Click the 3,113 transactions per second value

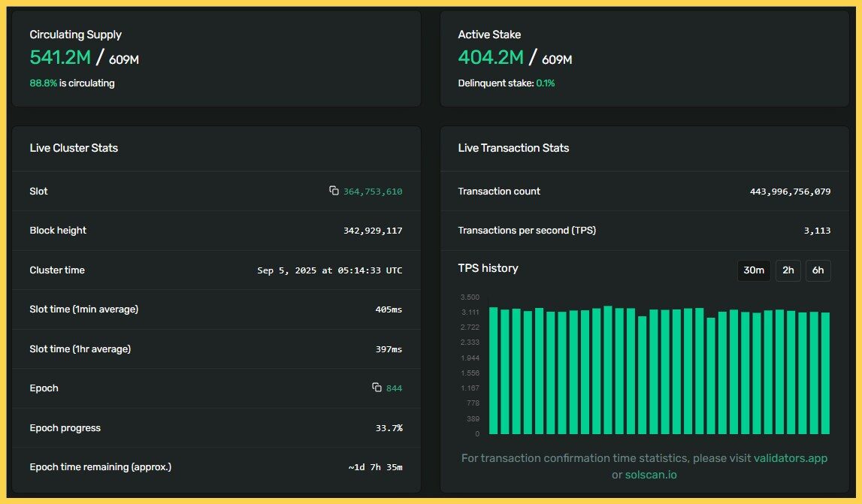coord(817,231)
